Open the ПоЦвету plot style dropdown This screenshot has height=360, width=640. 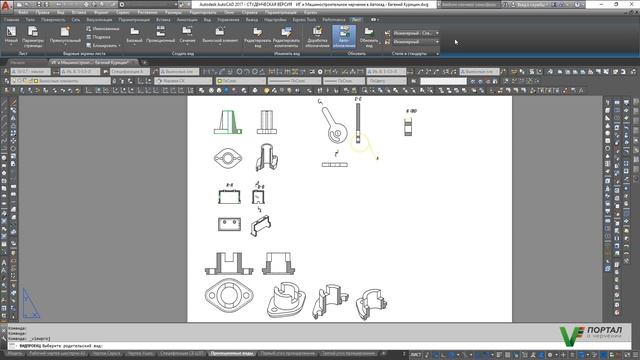(x=386, y=81)
